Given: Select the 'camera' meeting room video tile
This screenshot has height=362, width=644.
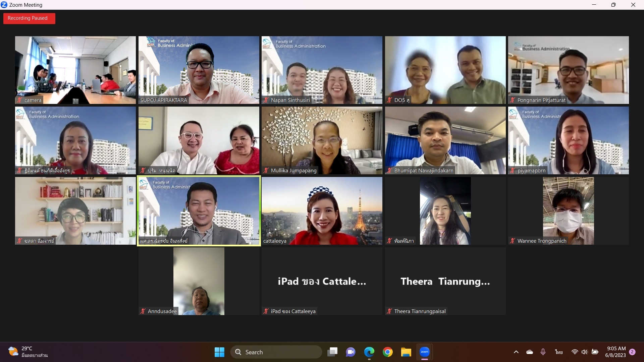Looking at the screenshot, I should (x=75, y=70).
